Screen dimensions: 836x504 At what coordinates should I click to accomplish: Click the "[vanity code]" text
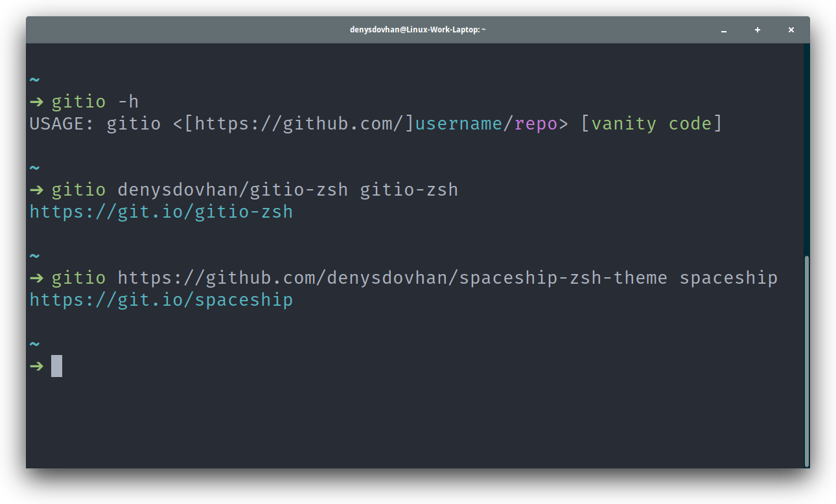tap(651, 124)
